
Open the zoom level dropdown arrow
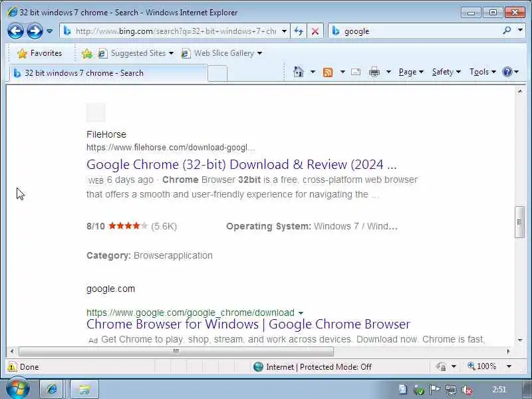coord(509,366)
